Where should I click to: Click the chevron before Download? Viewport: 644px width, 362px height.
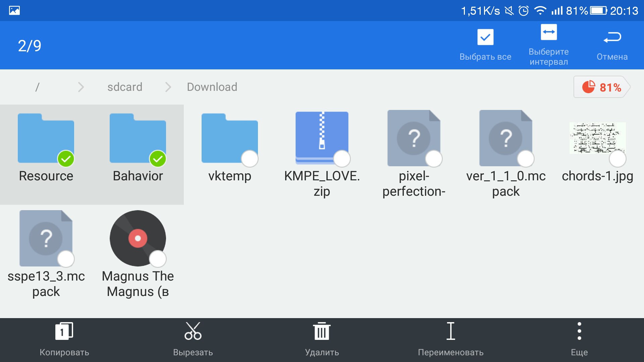click(168, 87)
